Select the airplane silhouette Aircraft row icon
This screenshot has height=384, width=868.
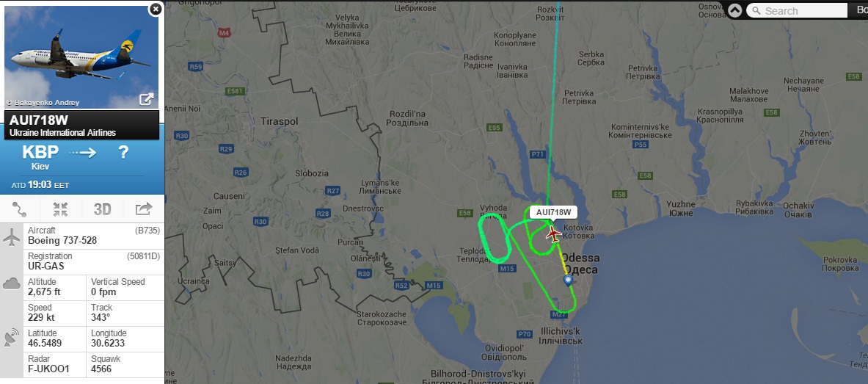[x=11, y=237]
